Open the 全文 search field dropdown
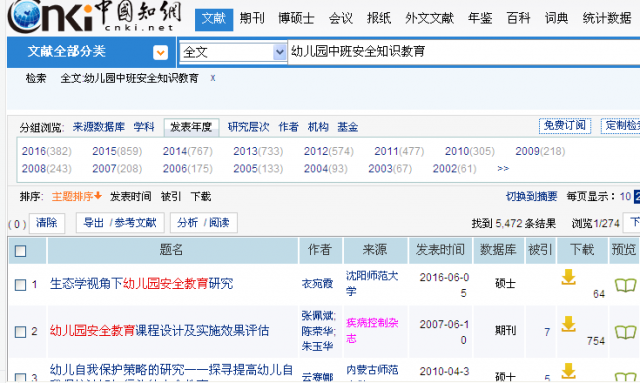Viewport: 640px width, 383px height. tap(280, 52)
